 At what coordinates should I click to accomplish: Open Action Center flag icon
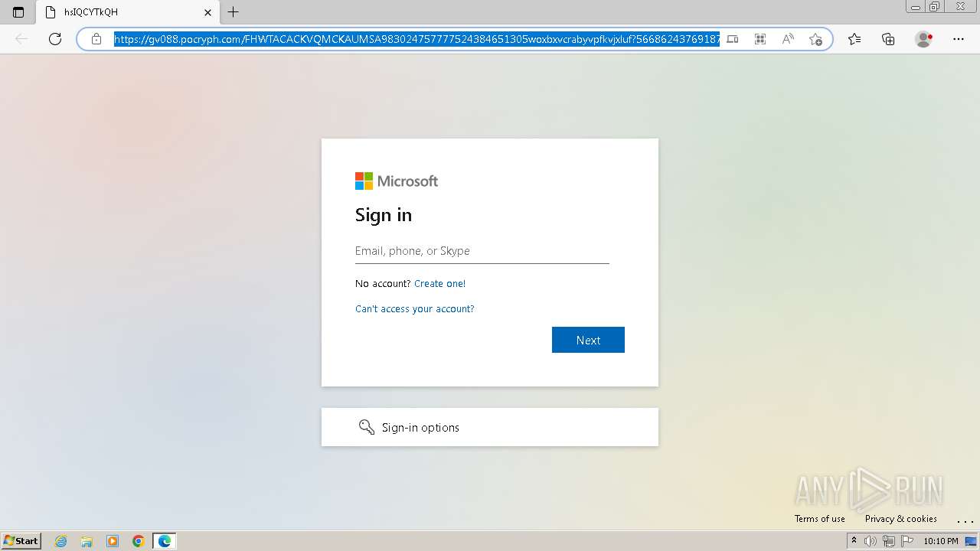[x=906, y=541]
